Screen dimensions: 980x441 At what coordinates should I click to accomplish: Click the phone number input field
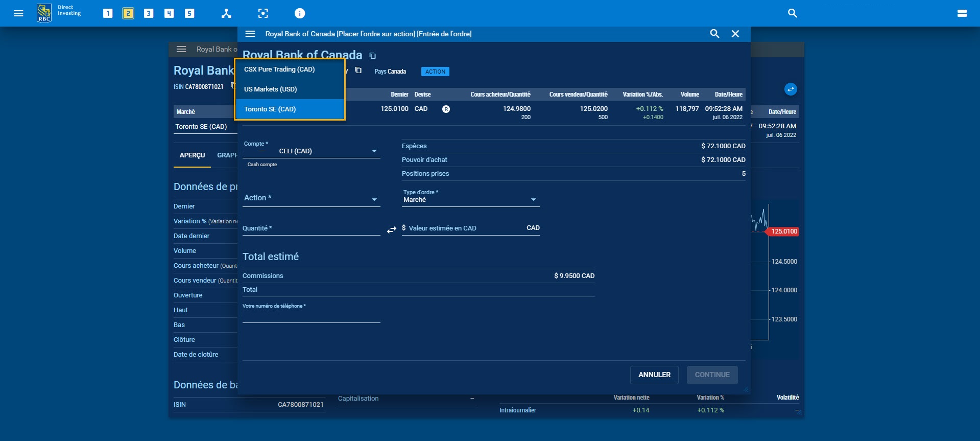tap(311, 317)
